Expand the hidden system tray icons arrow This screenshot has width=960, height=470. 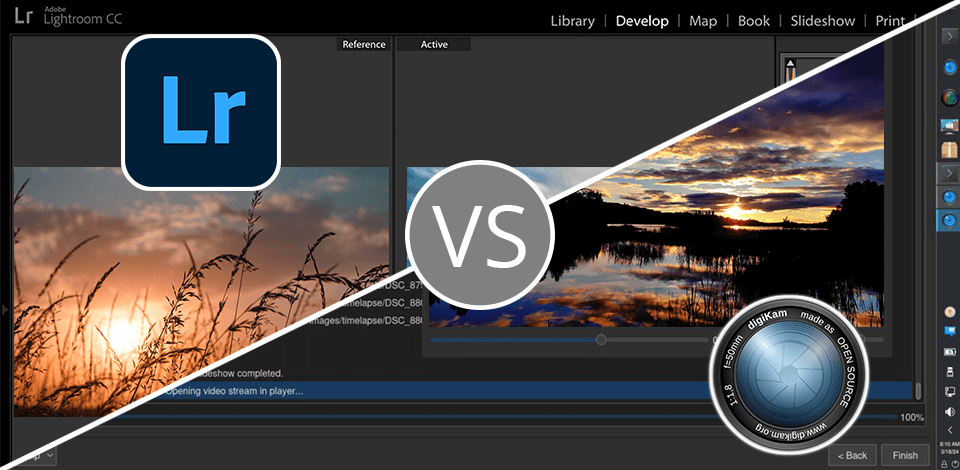coord(950,430)
